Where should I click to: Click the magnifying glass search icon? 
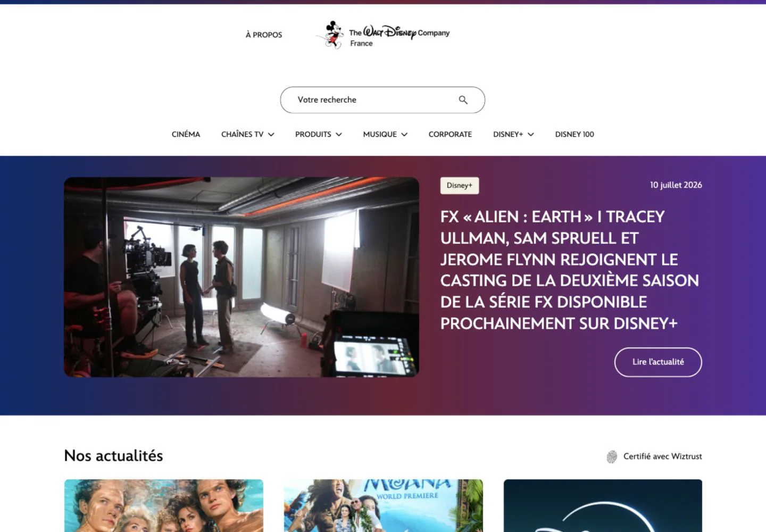463,100
